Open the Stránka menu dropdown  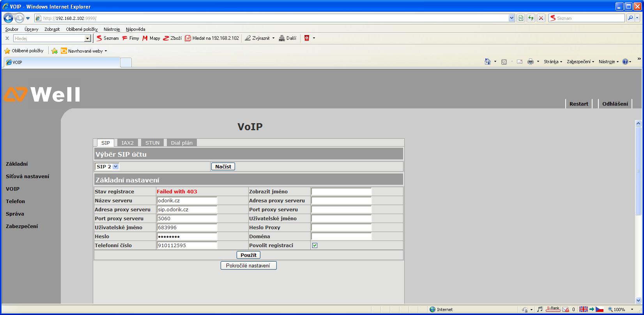pos(553,62)
